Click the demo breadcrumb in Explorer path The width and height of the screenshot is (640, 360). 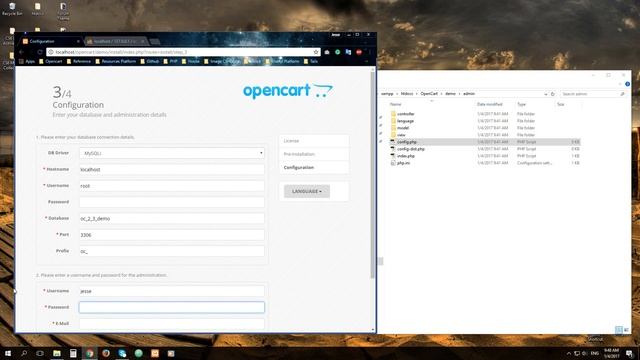click(x=450, y=94)
